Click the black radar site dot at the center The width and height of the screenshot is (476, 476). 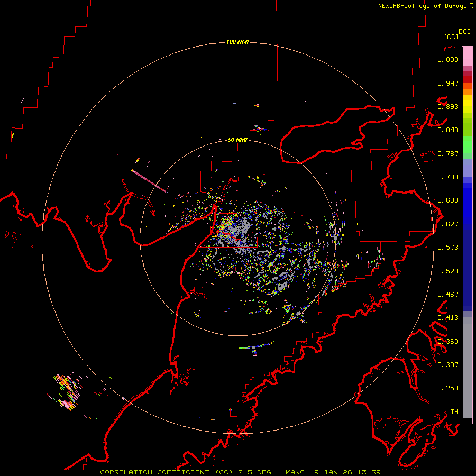coord(239,236)
